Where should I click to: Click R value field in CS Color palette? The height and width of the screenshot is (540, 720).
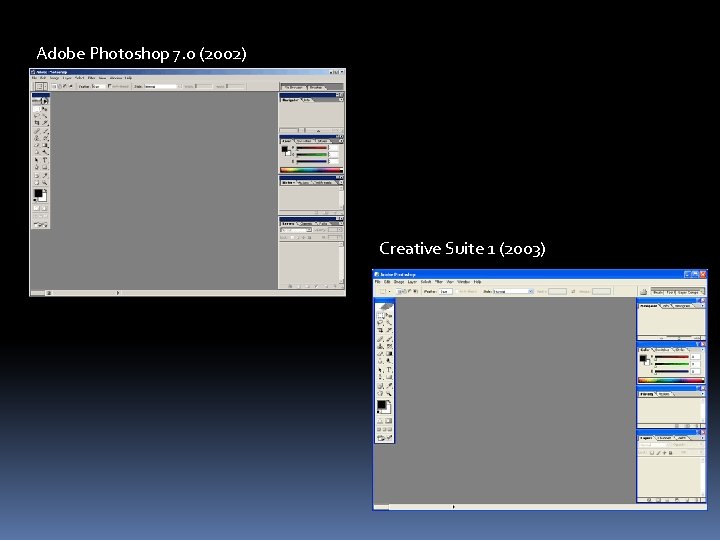click(695, 357)
